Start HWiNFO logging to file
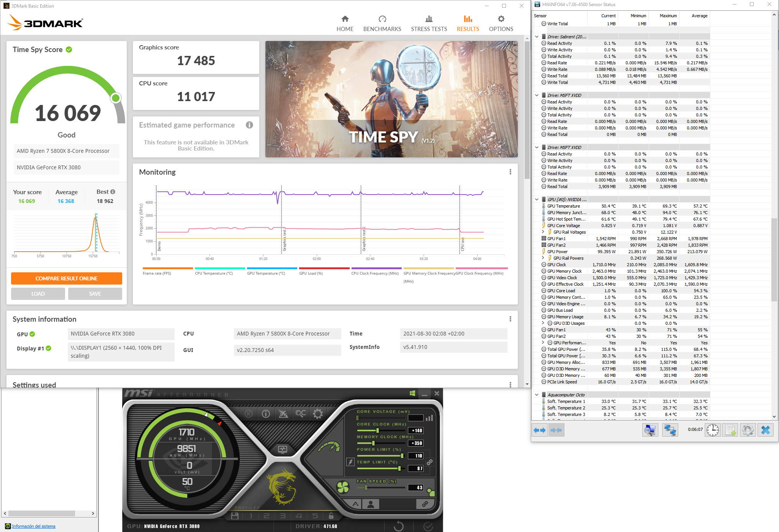 click(x=730, y=430)
